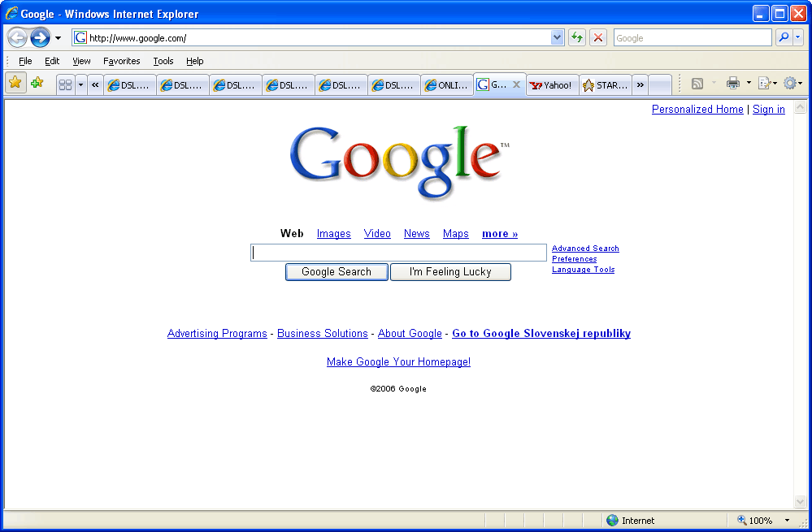Click the vertical scrollbar down arrow
Screen dimensions: 812x532
tap(800, 501)
